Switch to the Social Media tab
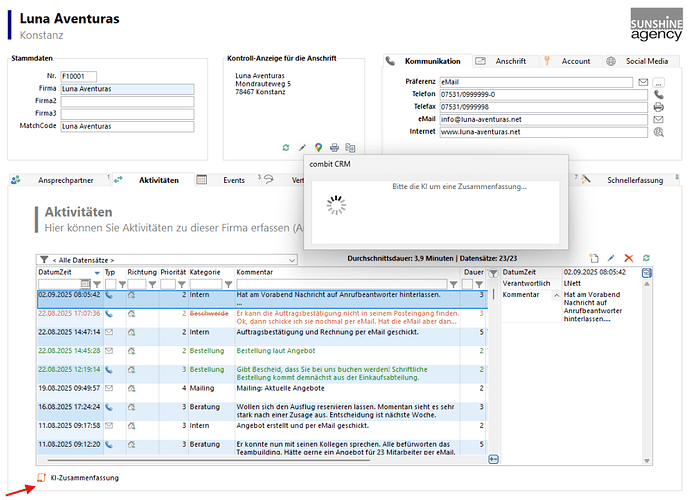Image resolution: width=689 pixels, height=500 pixels. [x=639, y=61]
